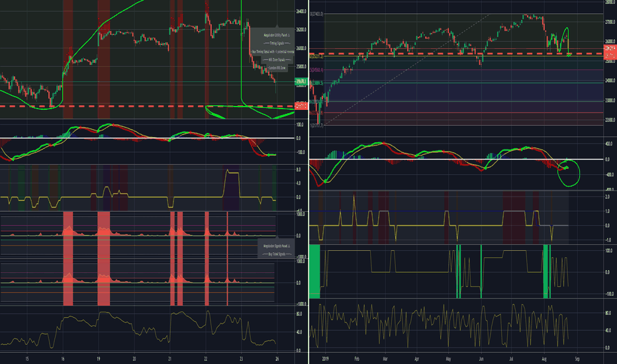Select the red price label on right chart axis
The width and height of the screenshot is (617, 364).
click(x=610, y=52)
